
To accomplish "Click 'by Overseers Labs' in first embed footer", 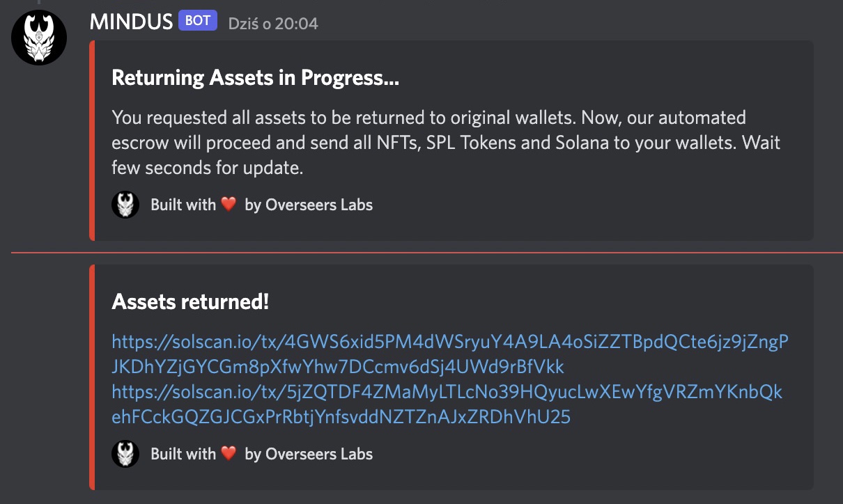I will [309, 205].
